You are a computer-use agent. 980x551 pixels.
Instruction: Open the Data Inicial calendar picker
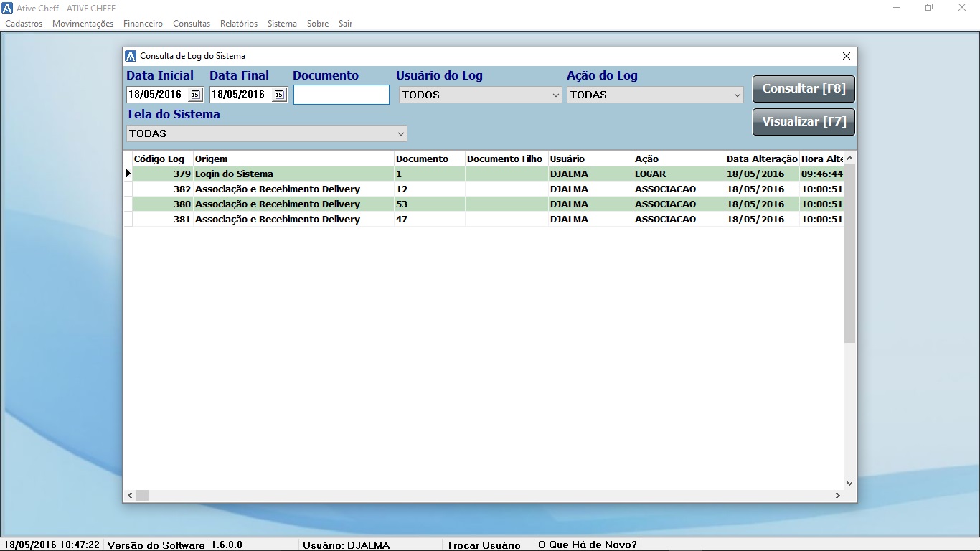[195, 95]
